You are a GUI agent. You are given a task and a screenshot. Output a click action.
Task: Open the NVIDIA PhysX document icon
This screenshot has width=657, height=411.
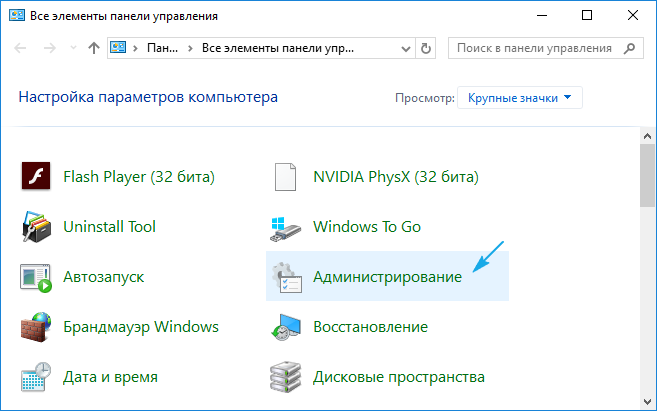coord(286,177)
